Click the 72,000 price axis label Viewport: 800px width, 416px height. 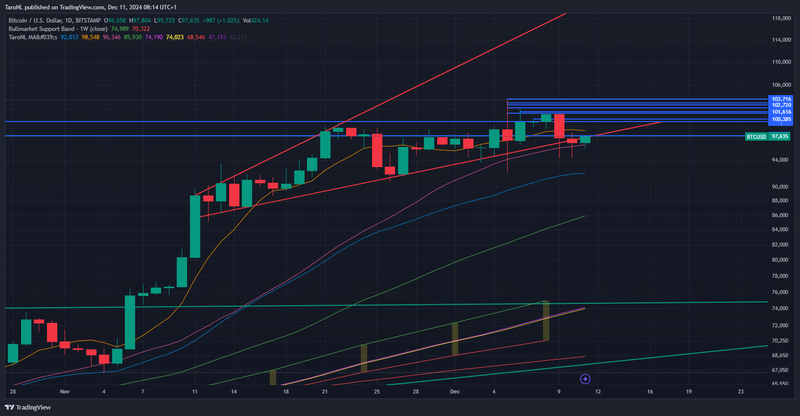[x=780, y=325]
